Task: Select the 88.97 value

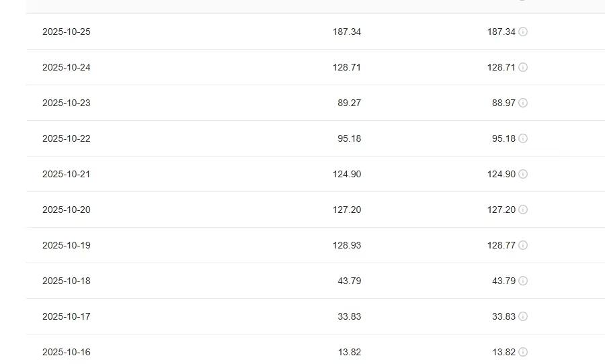Action: [503, 103]
